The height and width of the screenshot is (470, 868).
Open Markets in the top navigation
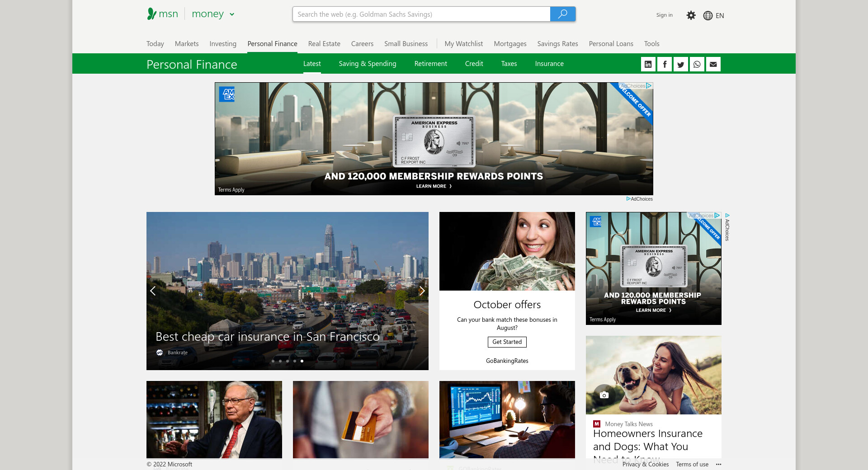coord(186,44)
